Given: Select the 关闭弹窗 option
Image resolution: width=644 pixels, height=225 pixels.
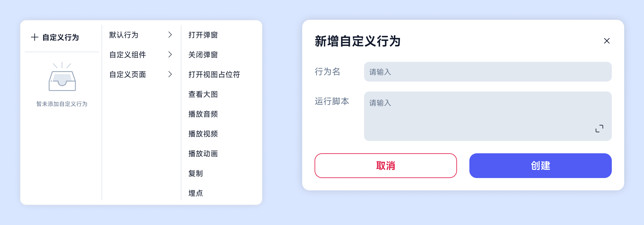Looking at the screenshot, I should click(x=203, y=55).
